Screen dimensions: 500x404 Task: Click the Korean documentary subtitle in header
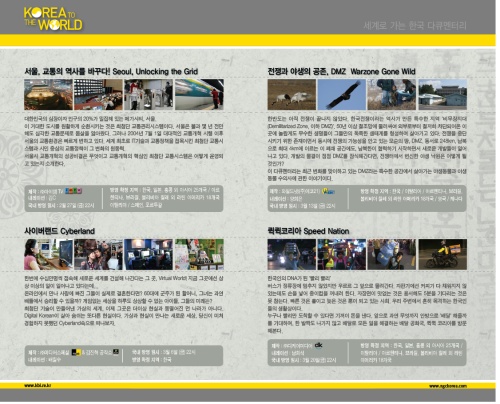pyautogui.click(x=415, y=26)
